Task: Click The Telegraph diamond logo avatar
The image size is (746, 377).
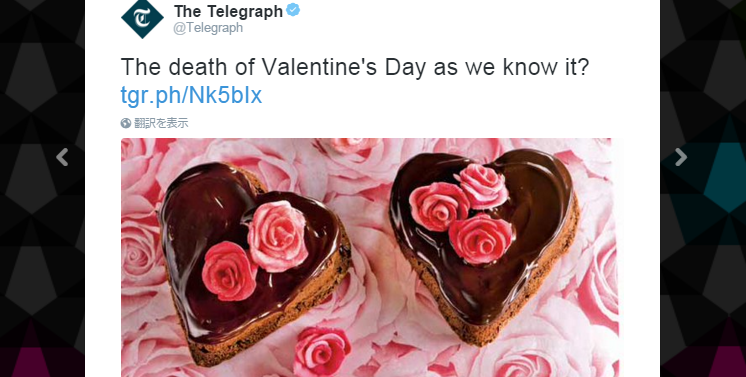Action: (x=142, y=18)
